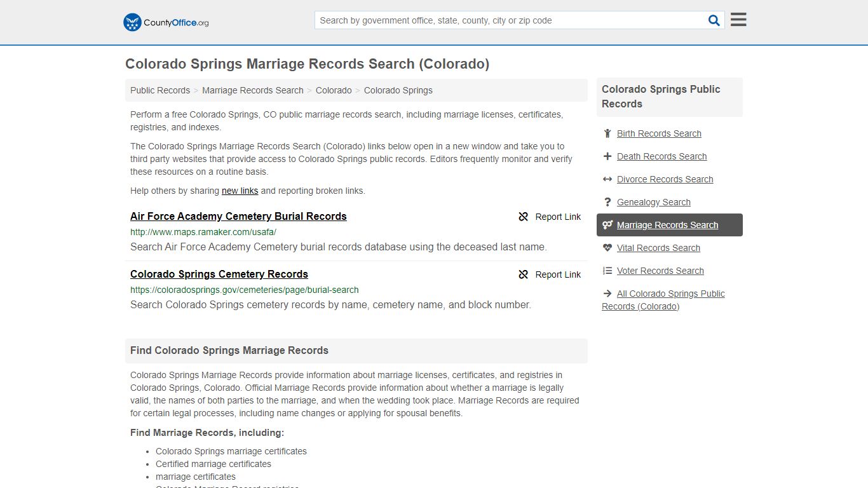Click Find Colorado Springs Marriage Records heading
868x488 pixels.
tap(229, 350)
